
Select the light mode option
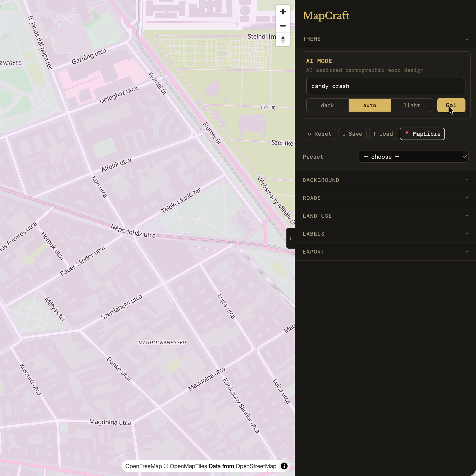412,105
